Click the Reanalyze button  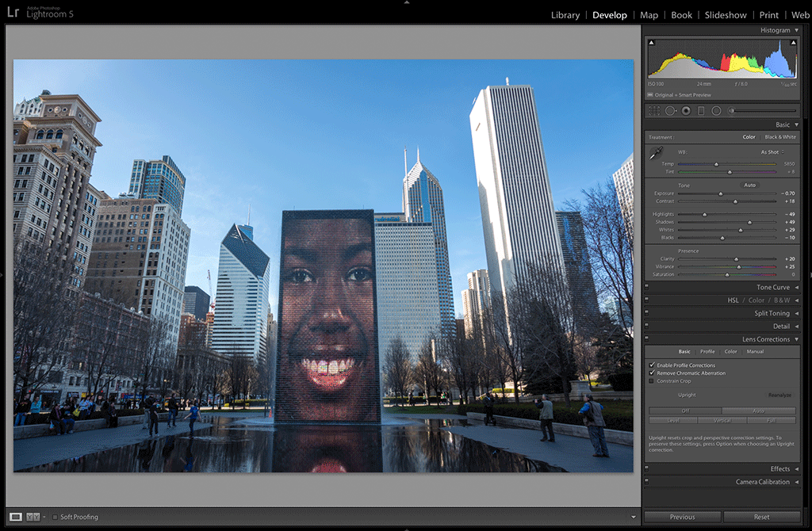779,395
